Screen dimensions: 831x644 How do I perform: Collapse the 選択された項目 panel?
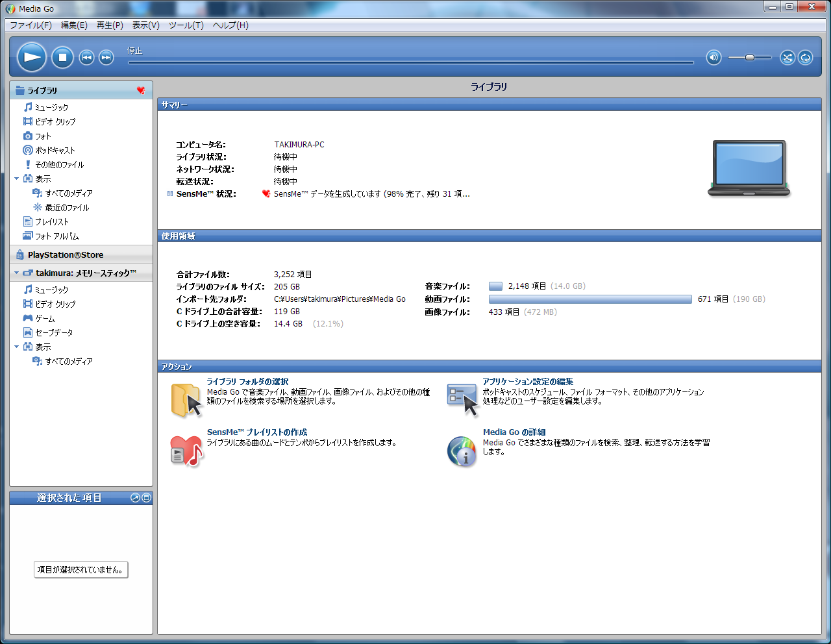(146, 498)
